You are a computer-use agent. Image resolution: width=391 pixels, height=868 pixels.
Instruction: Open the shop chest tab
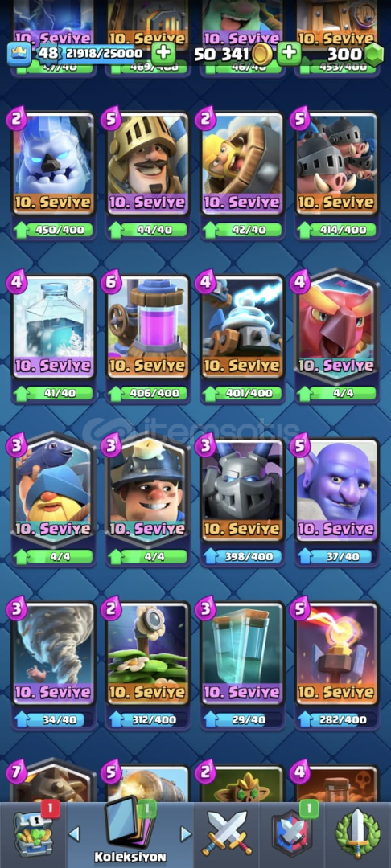coord(33,834)
